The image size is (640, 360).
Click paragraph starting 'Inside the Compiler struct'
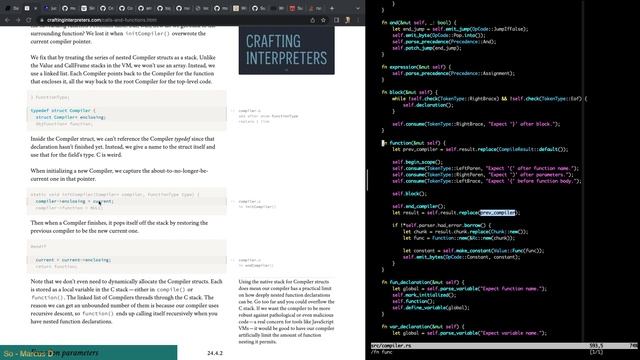pos(123,147)
